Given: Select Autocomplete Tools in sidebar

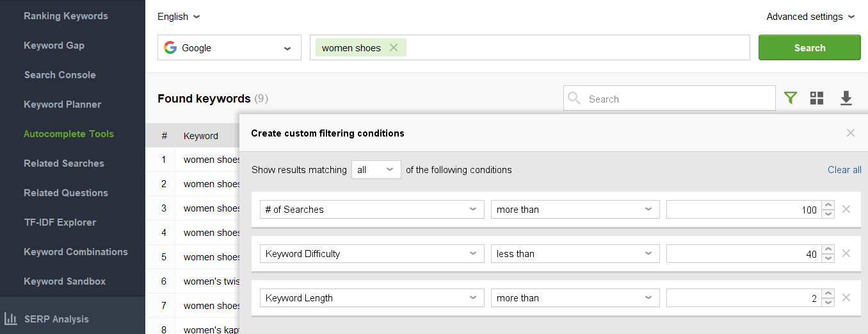Looking at the screenshot, I should tap(68, 134).
